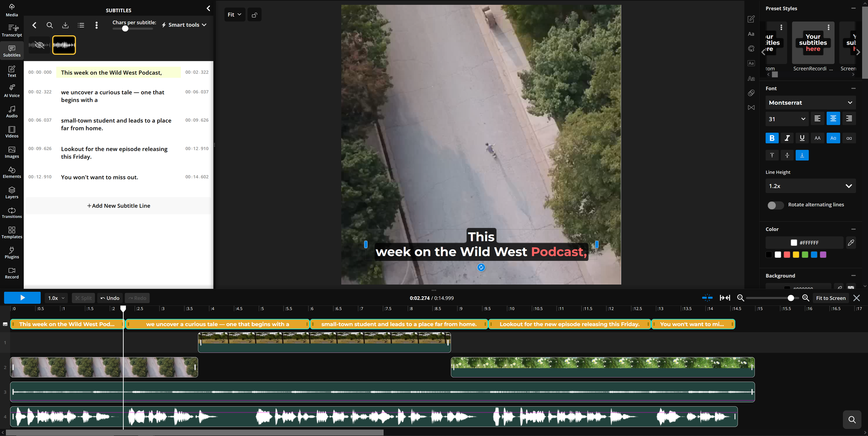Select the AI Voice tool
The width and height of the screenshot is (868, 436).
11,90
